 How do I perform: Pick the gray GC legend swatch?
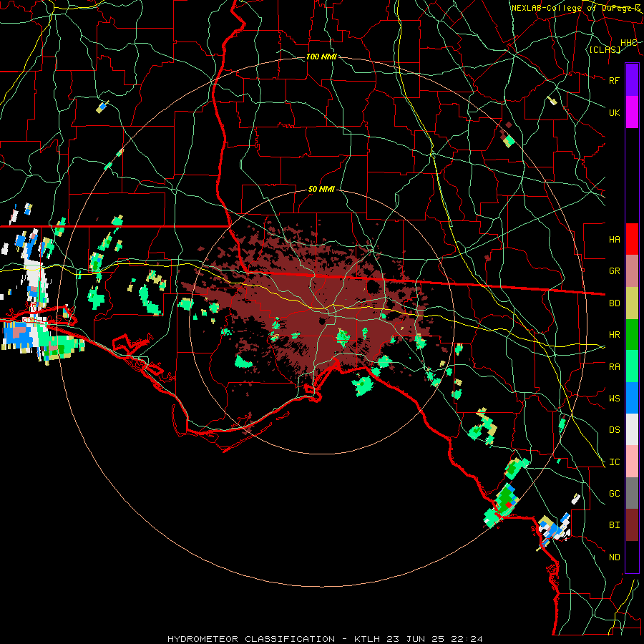[632, 493]
